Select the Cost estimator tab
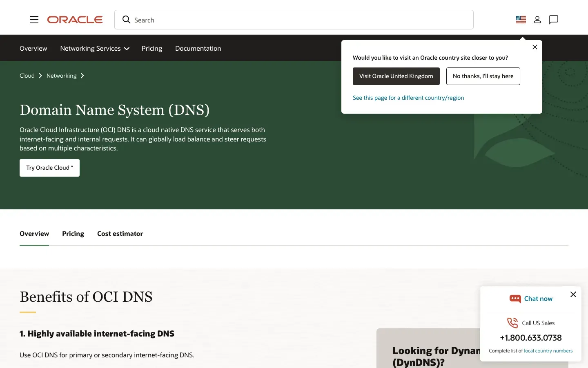Viewport: 588px width, 368px height. [x=120, y=233]
